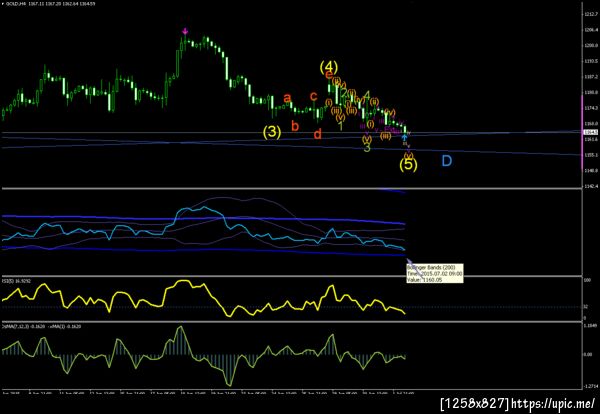The image size is (600, 414).
Task: Select the green '3' wave label
Action: click(x=367, y=148)
